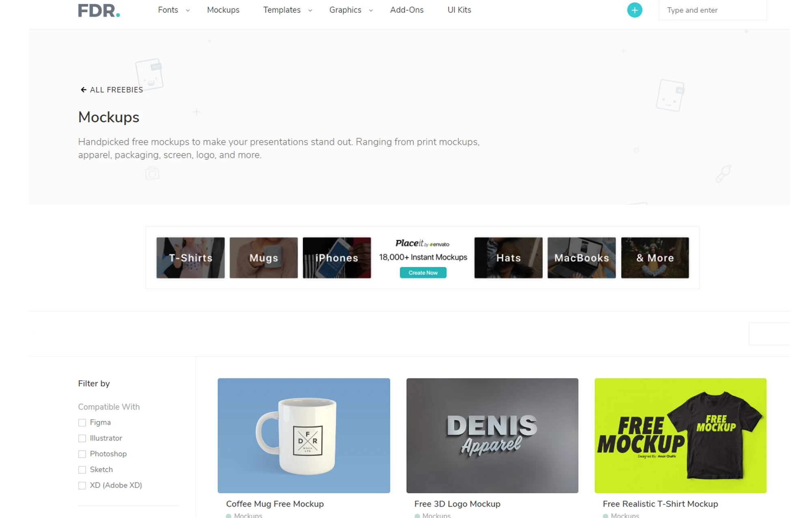
Task: Click the Placeit by Envato logo
Action: coord(423,244)
